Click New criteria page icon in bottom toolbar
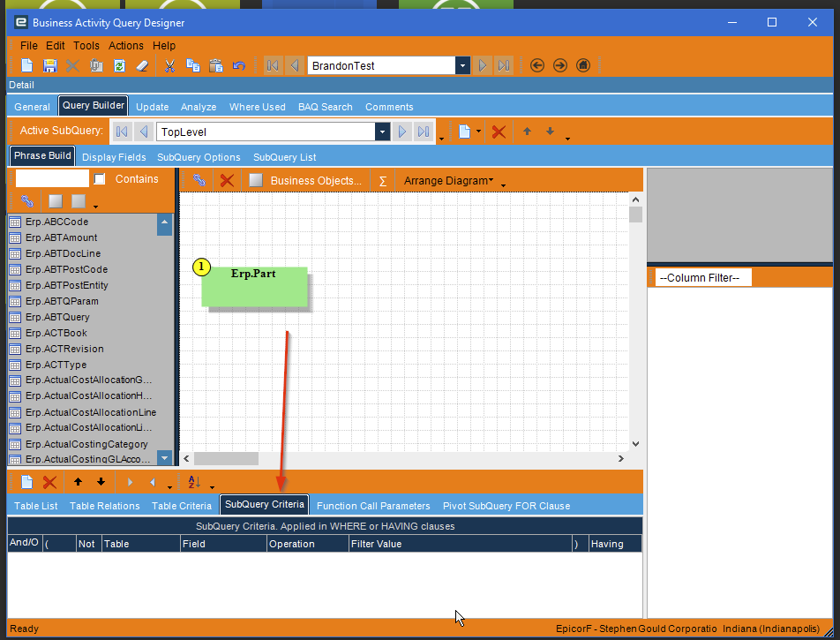This screenshot has width=840, height=640. pyautogui.click(x=26, y=482)
